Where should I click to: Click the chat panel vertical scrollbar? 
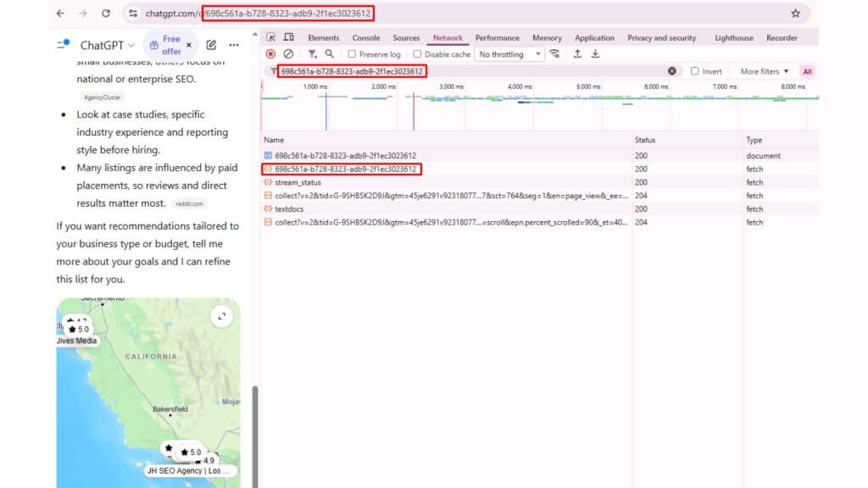click(254, 436)
